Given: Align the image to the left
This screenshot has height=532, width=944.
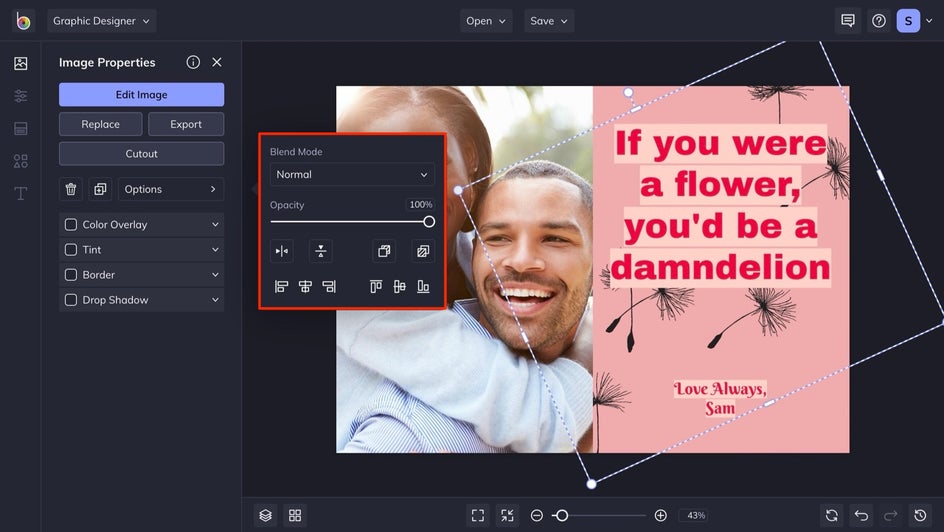Looking at the screenshot, I should [x=281, y=286].
